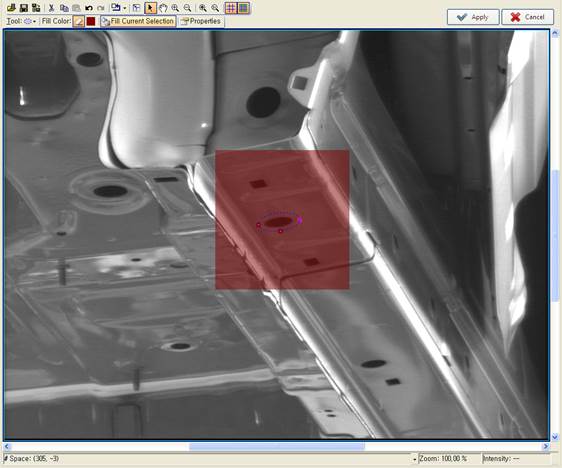Select the hand pan tool

coord(163,8)
